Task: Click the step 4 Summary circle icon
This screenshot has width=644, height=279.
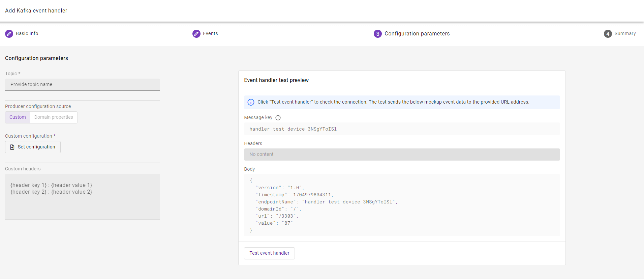Action: [608, 34]
